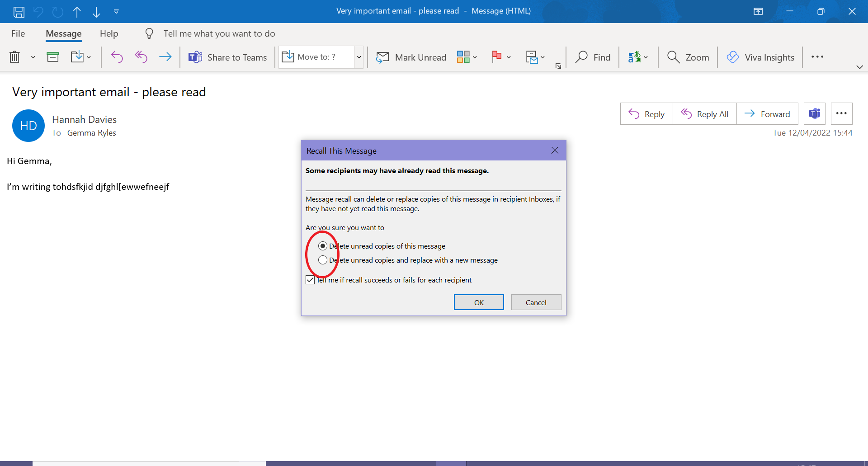The width and height of the screenshot is (868, 466).
Task: Click Tell me what you want to do
Action: click(219, 33)
